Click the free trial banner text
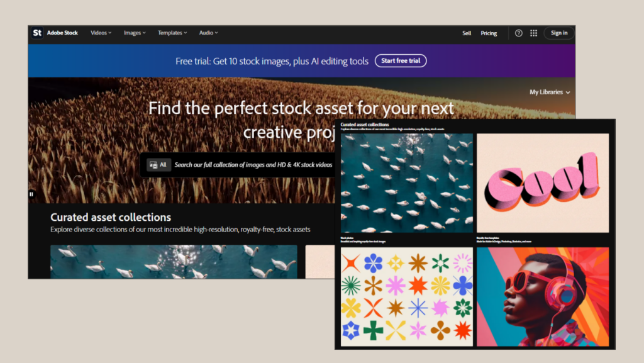Screen dimensions: 644x363 [x=272, y=61]
